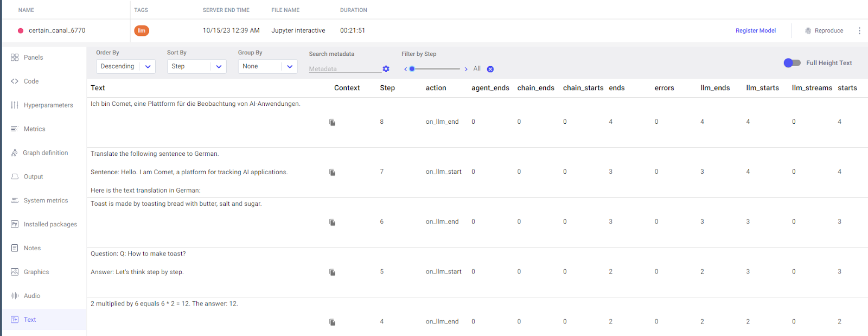Viewport: 868px width, 336px height.
Task: Click the on_llm_start action in step 5 row
Action: 444,271
